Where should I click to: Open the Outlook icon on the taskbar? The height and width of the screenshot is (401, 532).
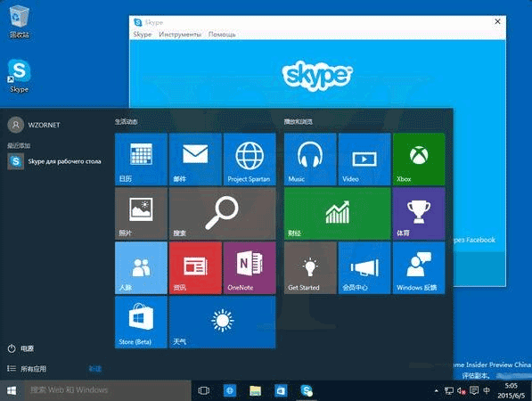point(281,391)
